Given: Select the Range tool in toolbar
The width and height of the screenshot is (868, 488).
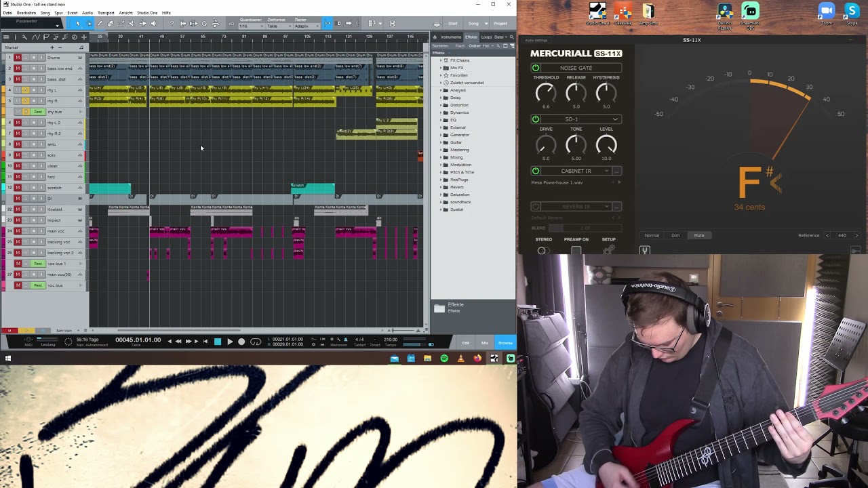Looking at the screenshot, I should (x=89, y=24).
